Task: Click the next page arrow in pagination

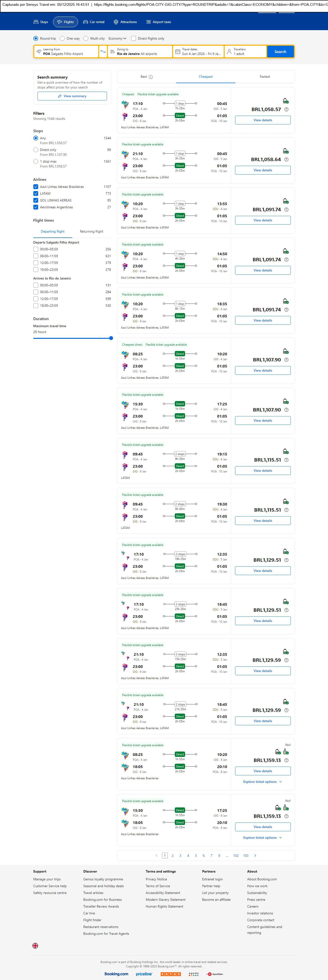Action: (255, 856)
